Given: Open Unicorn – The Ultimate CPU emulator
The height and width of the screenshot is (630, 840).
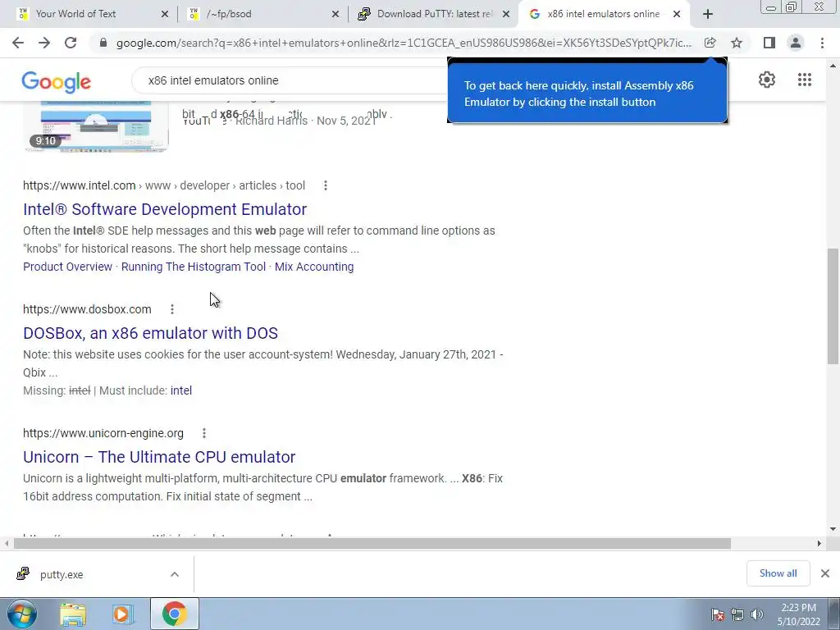Looking at the screenshot, I should tap(159, 456).
